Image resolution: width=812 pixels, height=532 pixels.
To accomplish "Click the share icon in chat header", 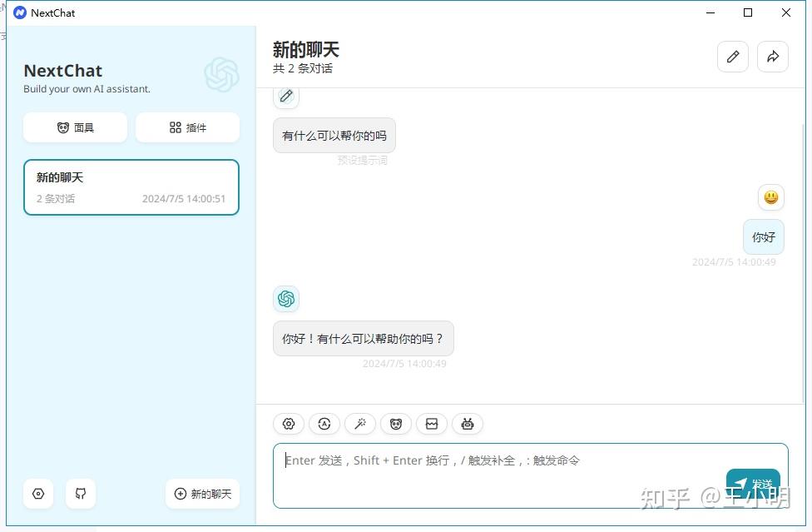I will pyautogui.click(x=772, y=57).
